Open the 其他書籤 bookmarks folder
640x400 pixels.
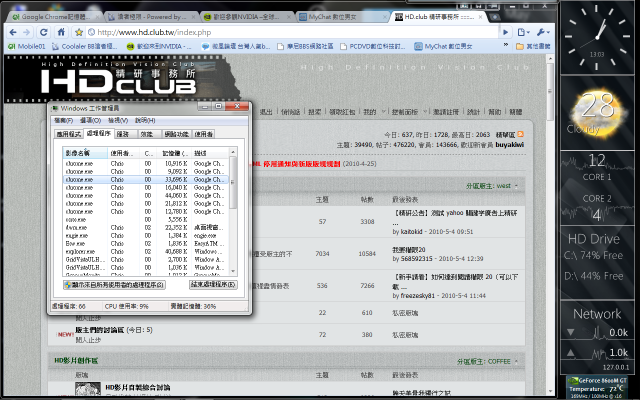(533, 47)
